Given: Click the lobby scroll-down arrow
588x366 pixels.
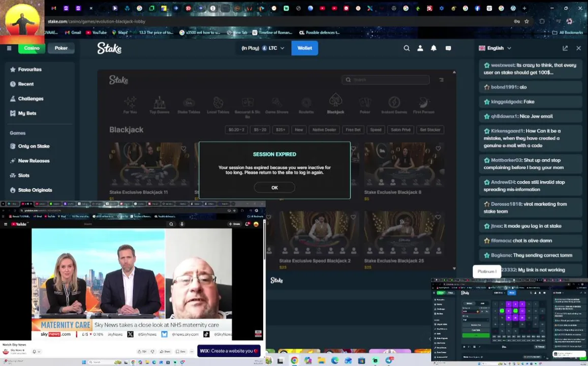Looking at the screenshot, I should click(x=454, y=268).
